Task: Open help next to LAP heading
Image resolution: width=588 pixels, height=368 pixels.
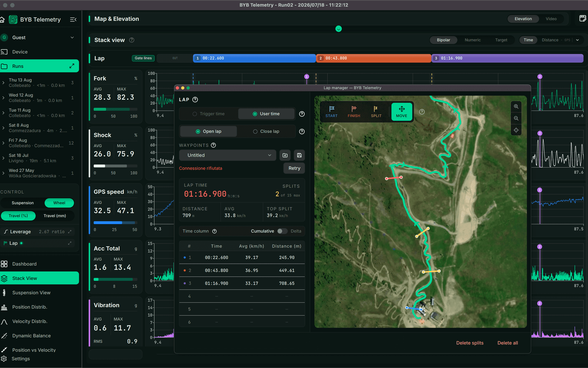Action: tap(195, 100)
